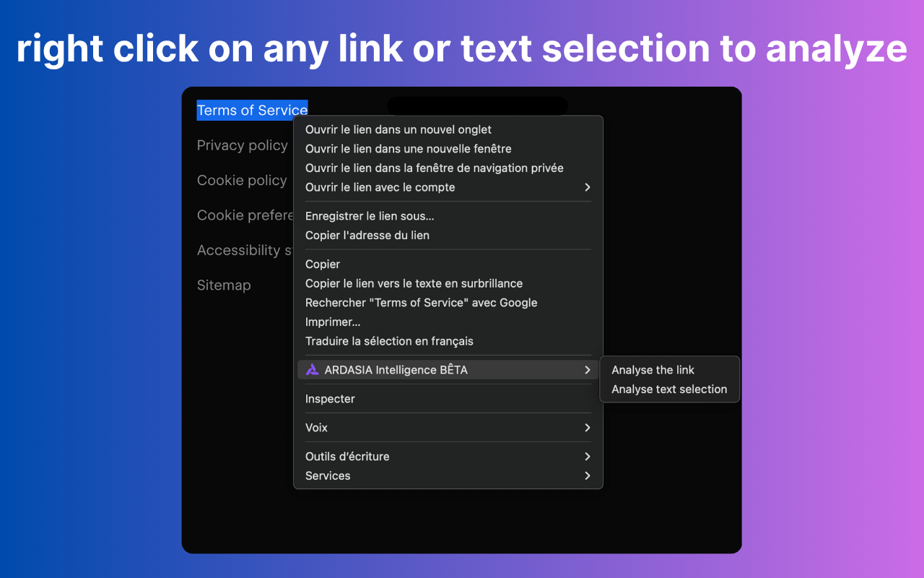
Task: Click the highlighted Terms of Service link
Action: point(252,110)
